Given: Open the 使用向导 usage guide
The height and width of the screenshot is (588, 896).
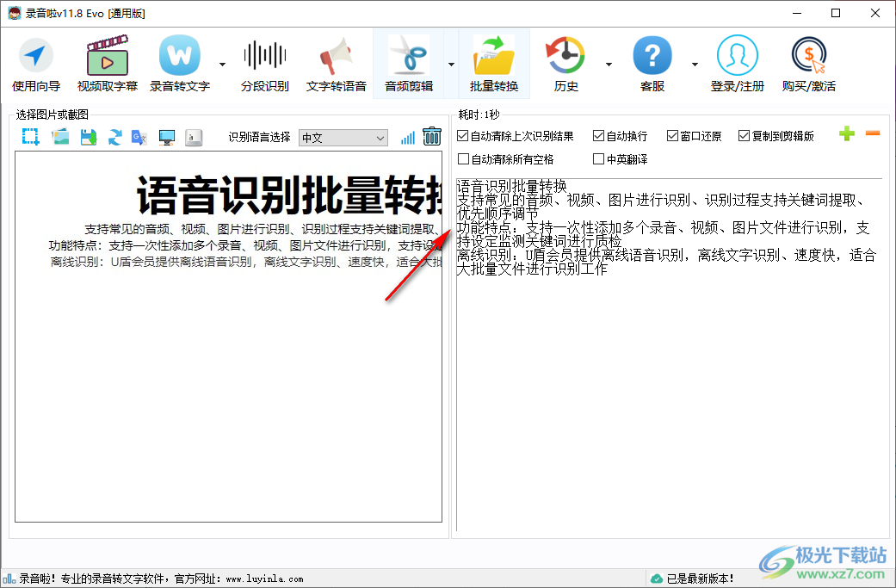Looking at the screenshot, I should [x=36, y=64].
